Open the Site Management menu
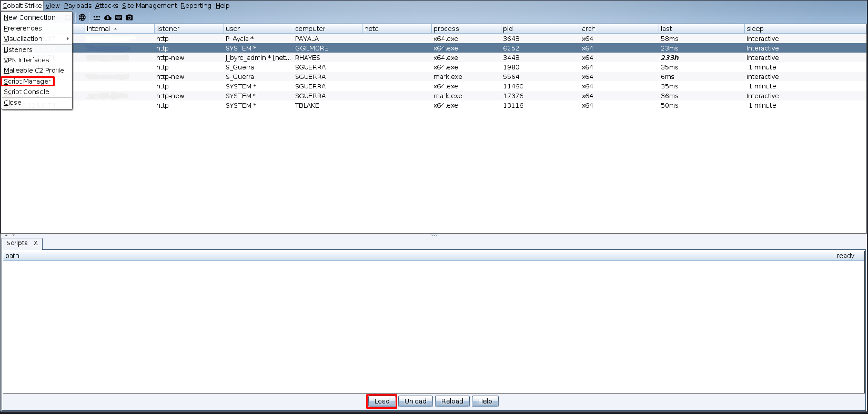 click(149, 6)
